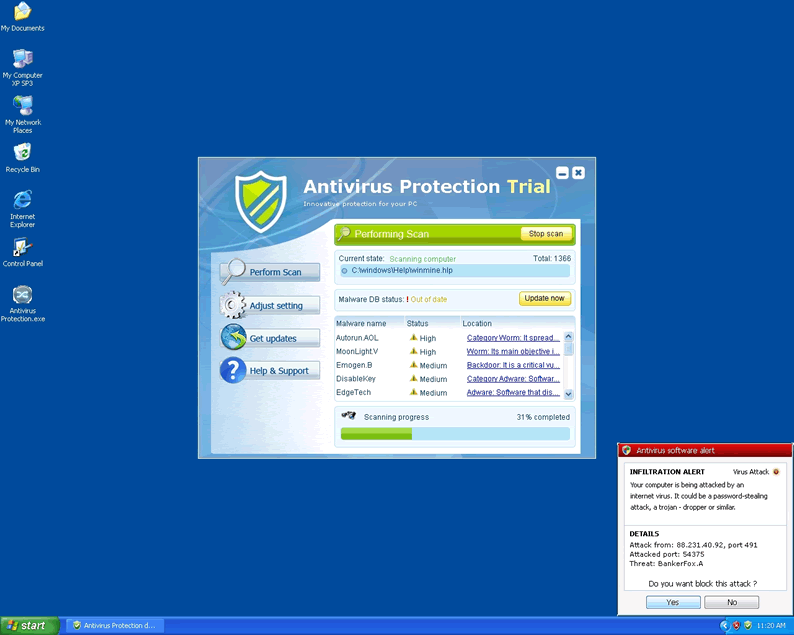Click Yes to block the attack
The image size is (794, 635).
(x=673, y=602)
